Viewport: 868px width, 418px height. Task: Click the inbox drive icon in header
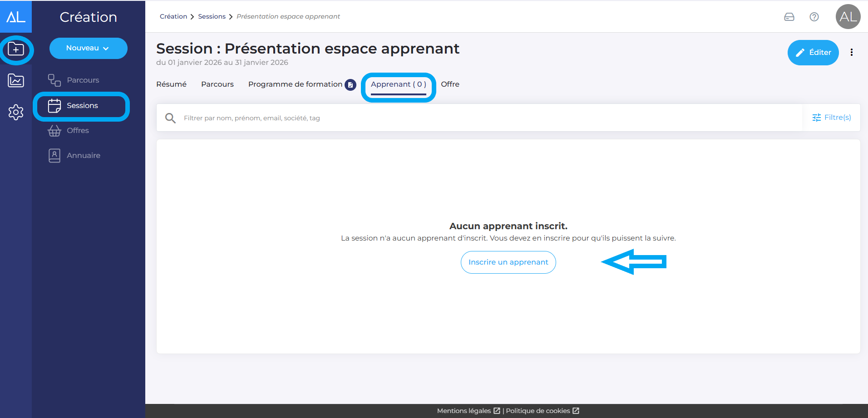(x=789, y=17)
